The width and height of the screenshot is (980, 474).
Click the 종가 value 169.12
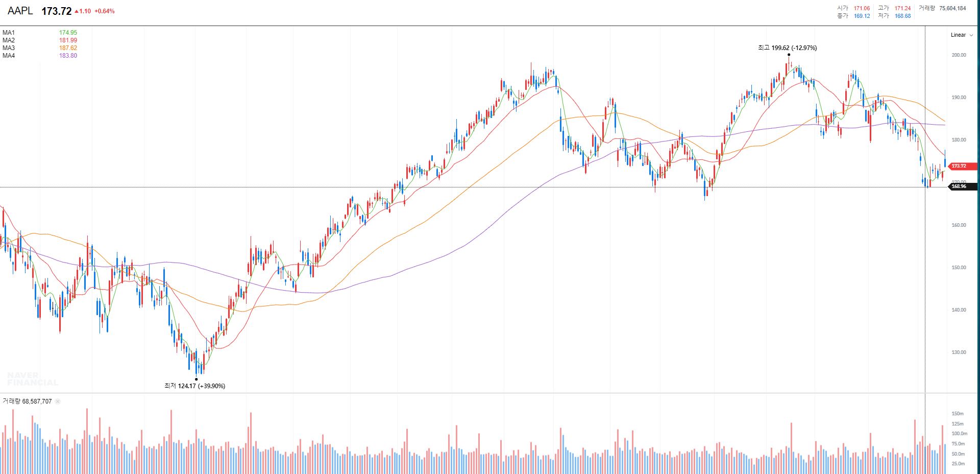tap(862, 16)
